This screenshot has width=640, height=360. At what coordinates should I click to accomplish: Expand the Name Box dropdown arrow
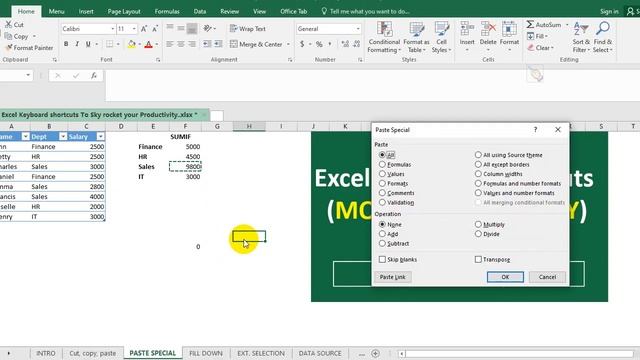click(x=28, y=75)
